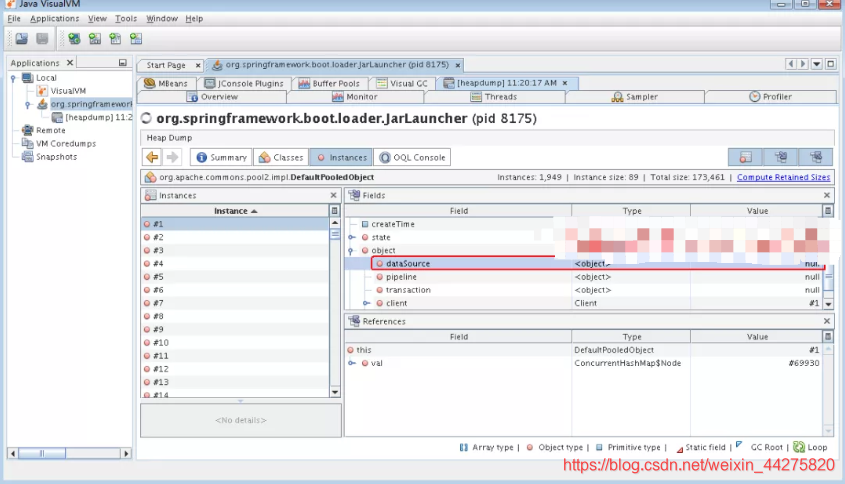Click the Fields table Value column header
This screenshot has height=484, width=845.
[757, 211]
